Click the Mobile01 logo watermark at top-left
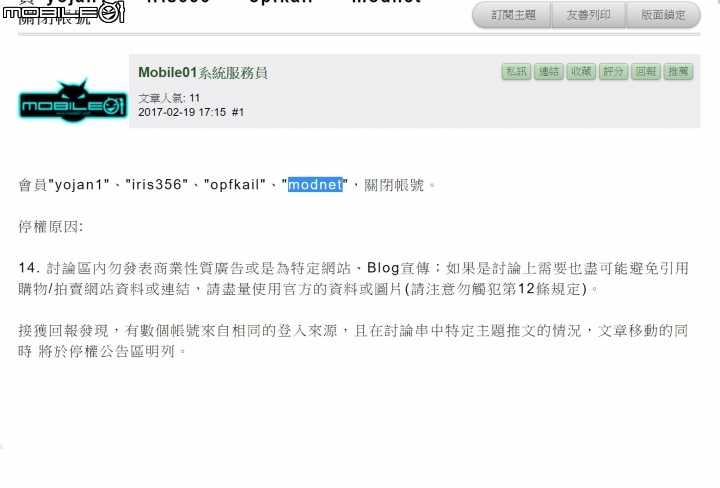Image resolution: width=720 pixels, height=488 pixels. coord(63,12)
